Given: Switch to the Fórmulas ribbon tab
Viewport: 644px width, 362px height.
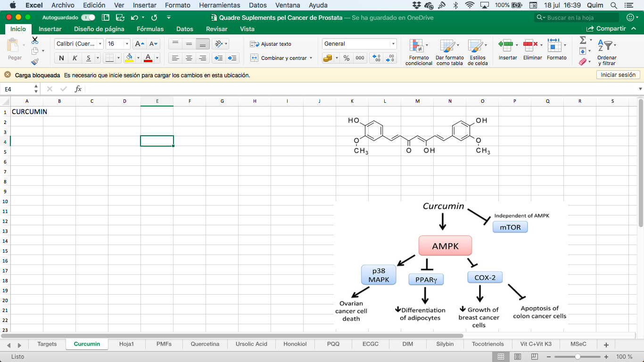Looking at the screenshot, I should click(x=150, y=29).
